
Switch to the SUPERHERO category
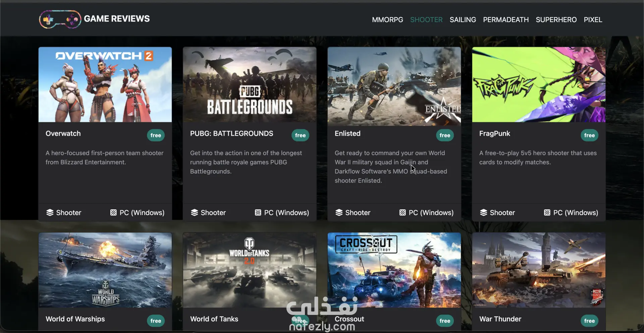click(556, 20)
